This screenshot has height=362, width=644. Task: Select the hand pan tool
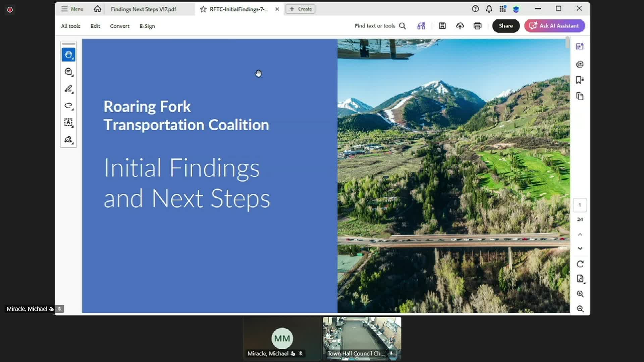(x=68, y=55)
